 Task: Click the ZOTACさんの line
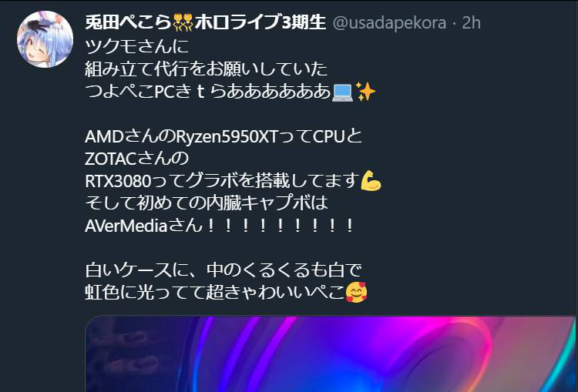click(136, 159)
